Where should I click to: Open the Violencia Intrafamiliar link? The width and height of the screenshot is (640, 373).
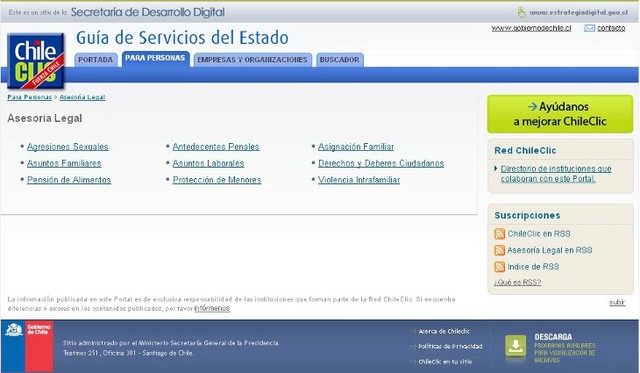[x=359, y=180]
